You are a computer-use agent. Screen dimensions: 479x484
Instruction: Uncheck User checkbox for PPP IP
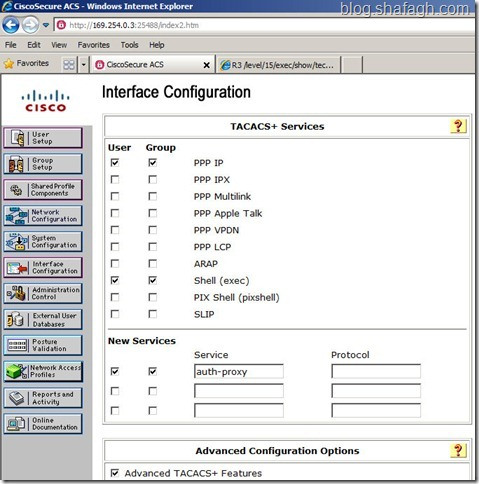tap(115, 163)
